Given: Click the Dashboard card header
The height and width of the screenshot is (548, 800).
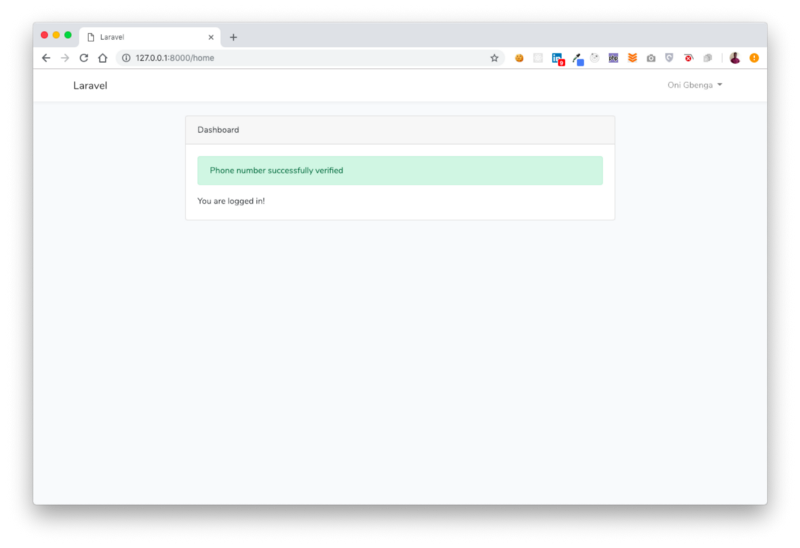Looking at the screenshot, I should [x=400, y=130].
